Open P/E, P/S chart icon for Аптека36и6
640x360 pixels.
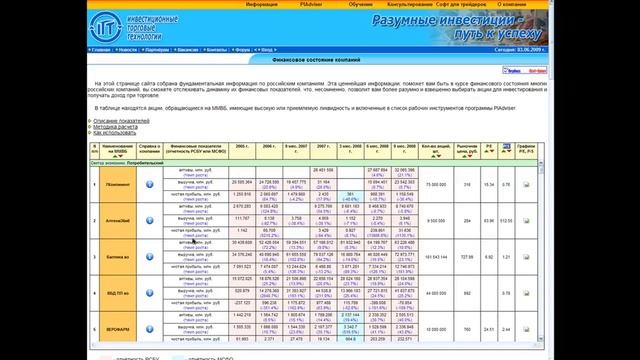526,221
